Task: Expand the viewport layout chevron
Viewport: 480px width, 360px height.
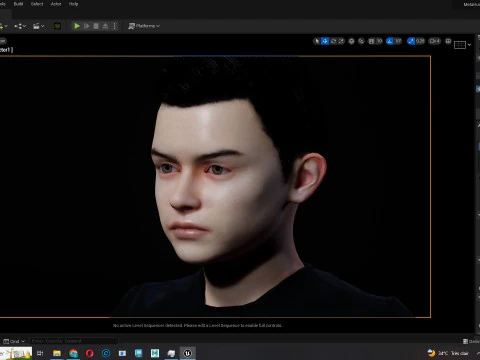Action: coord(469,45)
